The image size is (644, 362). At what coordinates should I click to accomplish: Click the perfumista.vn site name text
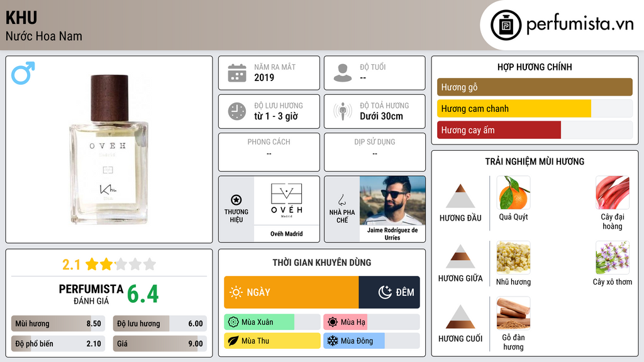[580, 24]
